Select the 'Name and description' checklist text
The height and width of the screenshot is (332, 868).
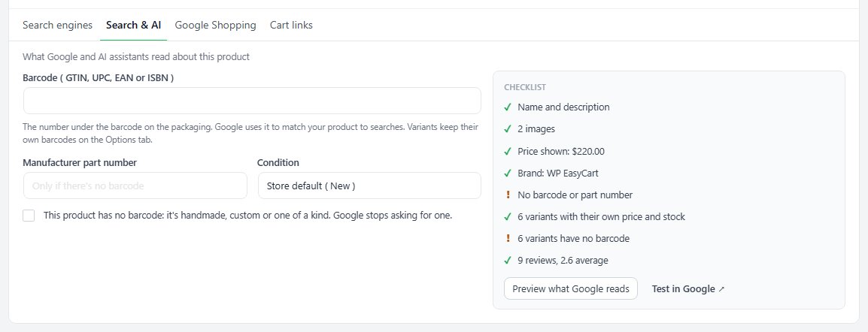[x=563, y=107]
